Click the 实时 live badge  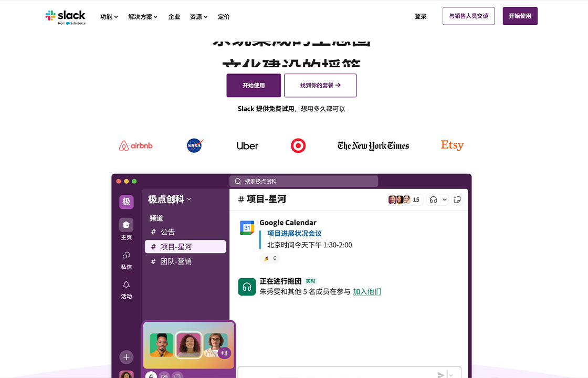tap(310, 281)
